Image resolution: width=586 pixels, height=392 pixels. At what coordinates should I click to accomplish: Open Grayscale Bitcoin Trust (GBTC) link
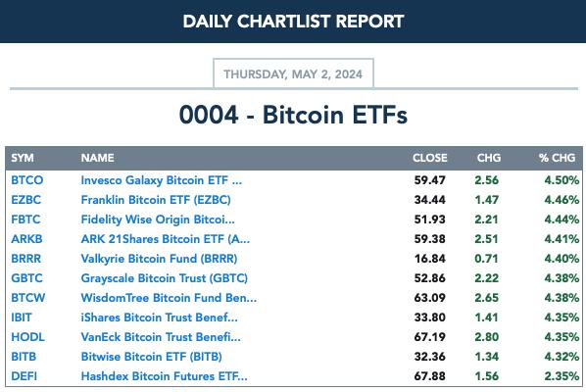click(165, 278)
